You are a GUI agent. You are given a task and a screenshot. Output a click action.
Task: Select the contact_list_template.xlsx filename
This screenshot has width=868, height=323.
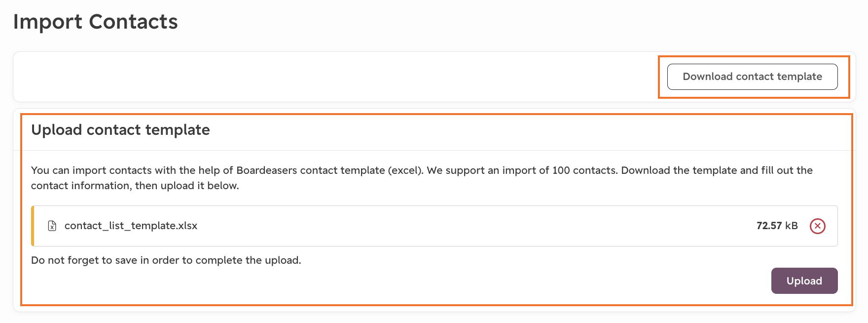(x=131, y=226)
